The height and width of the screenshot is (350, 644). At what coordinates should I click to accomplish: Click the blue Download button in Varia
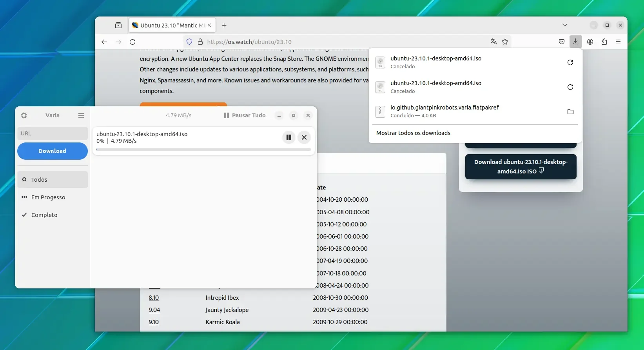coord(53,151)
